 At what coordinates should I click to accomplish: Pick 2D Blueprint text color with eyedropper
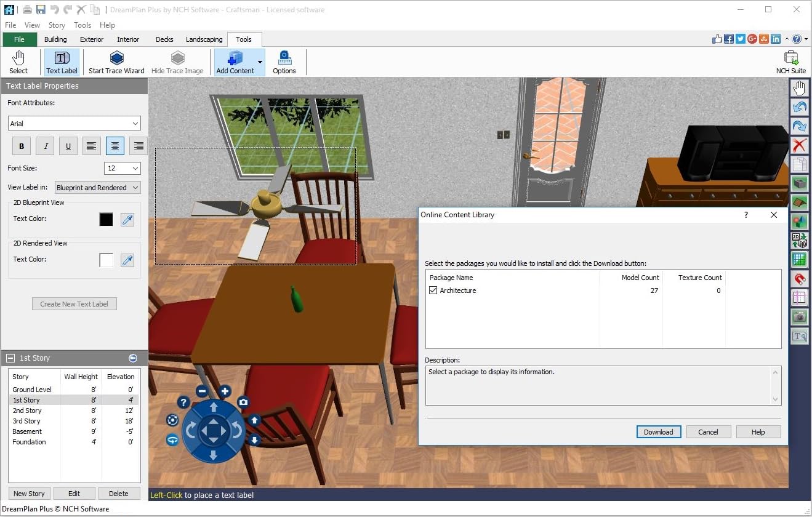pyautogui.click(x=127, y=219)
